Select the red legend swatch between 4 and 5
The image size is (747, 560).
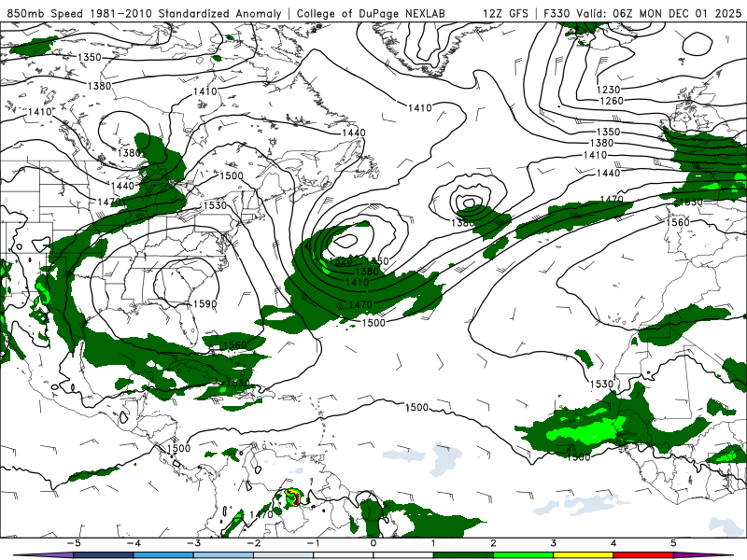pos(643,555)
